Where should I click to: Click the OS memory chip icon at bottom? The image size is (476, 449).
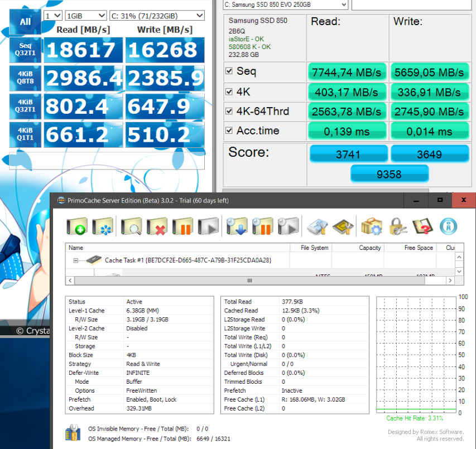(73, 433)
